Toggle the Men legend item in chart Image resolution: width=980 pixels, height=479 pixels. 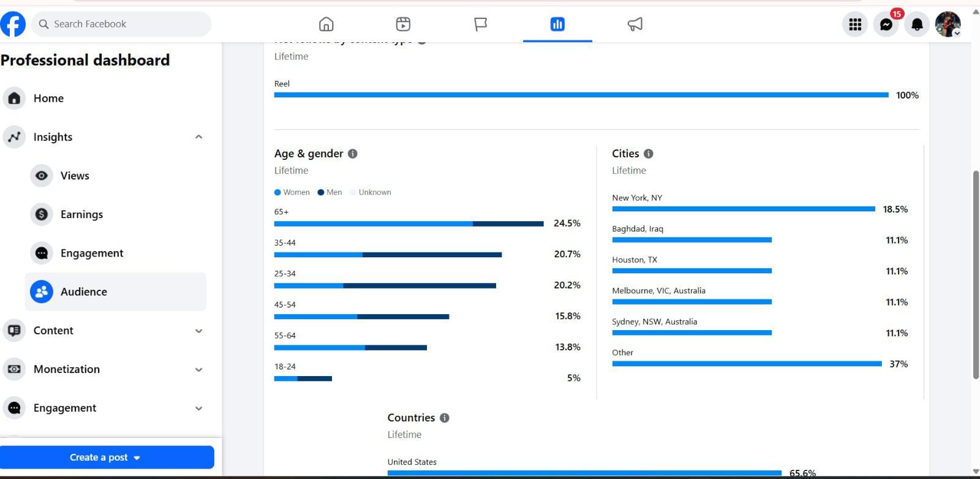330,192
